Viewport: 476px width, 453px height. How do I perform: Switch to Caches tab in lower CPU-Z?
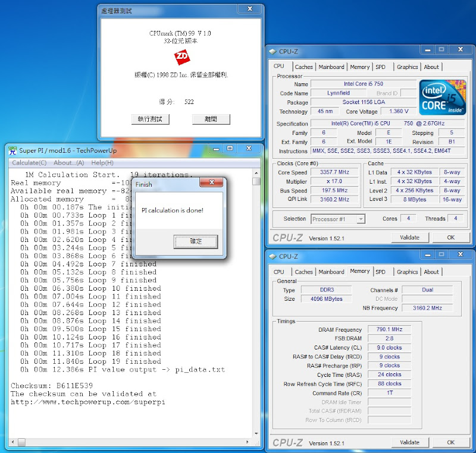point(303,272)
